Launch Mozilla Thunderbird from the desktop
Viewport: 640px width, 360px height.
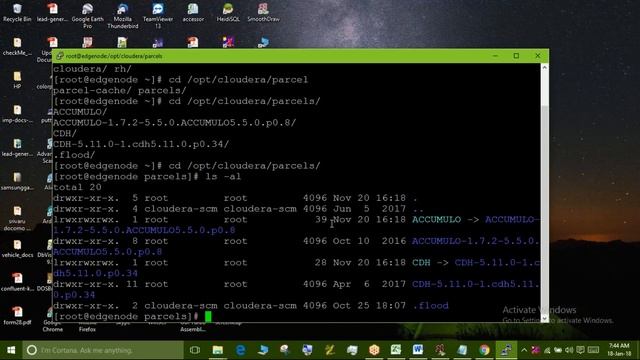[122, 16]
